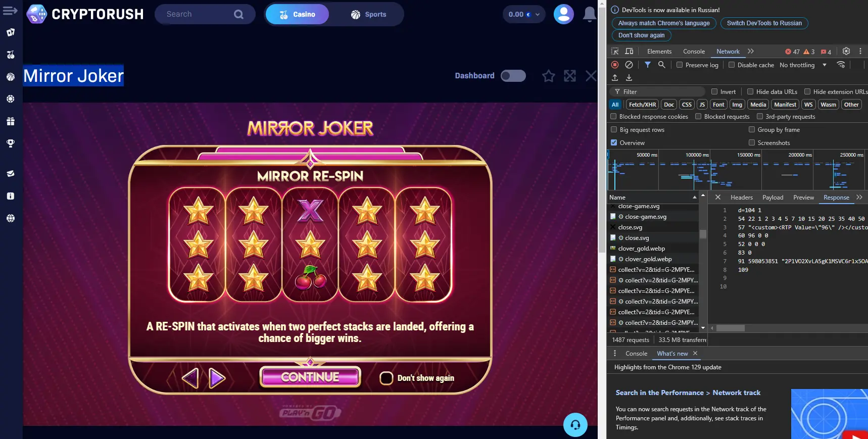Filter requests by Fetch/XHR
This screenshot has height=439, width=868.
pos(642,105)
